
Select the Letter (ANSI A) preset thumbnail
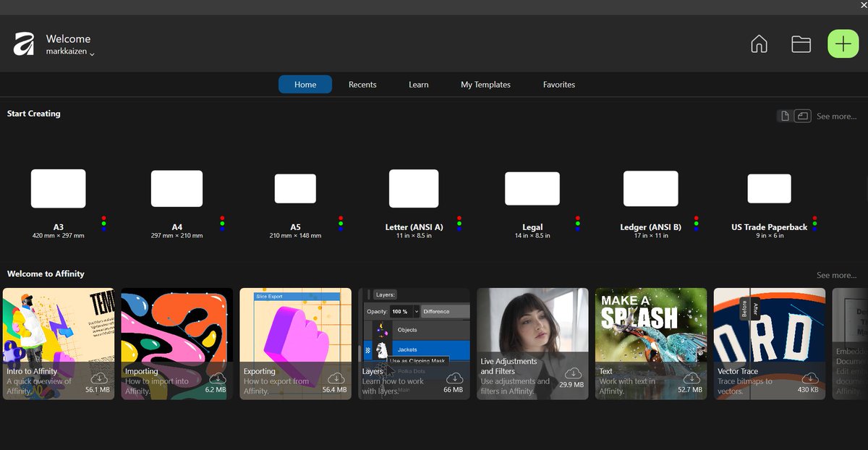click(x=414, y=189)
